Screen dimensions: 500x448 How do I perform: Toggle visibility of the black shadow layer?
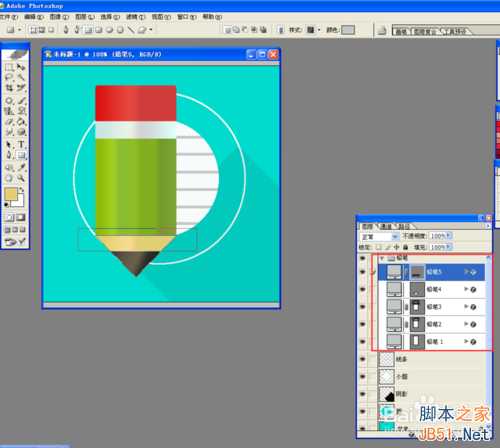point(363,394)
